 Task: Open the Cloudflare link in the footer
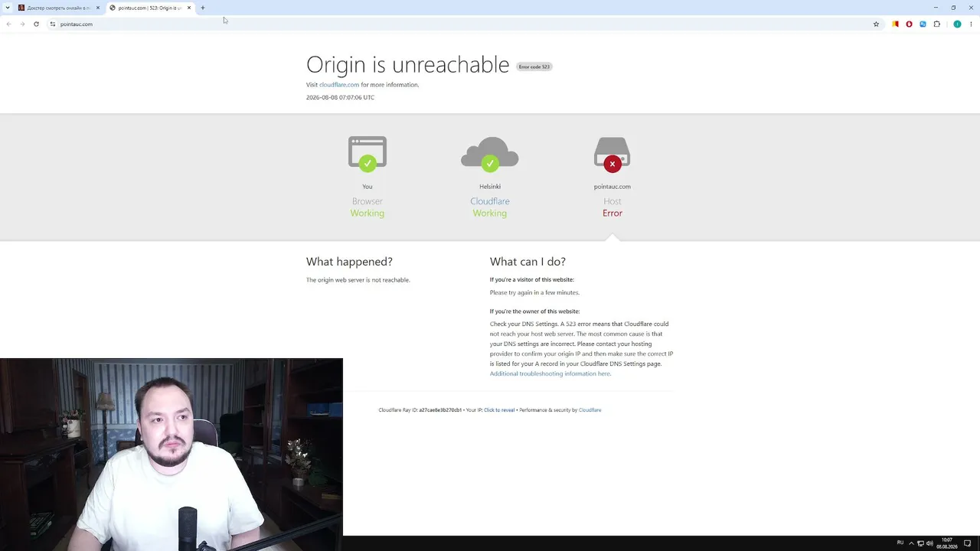[590, 410]
